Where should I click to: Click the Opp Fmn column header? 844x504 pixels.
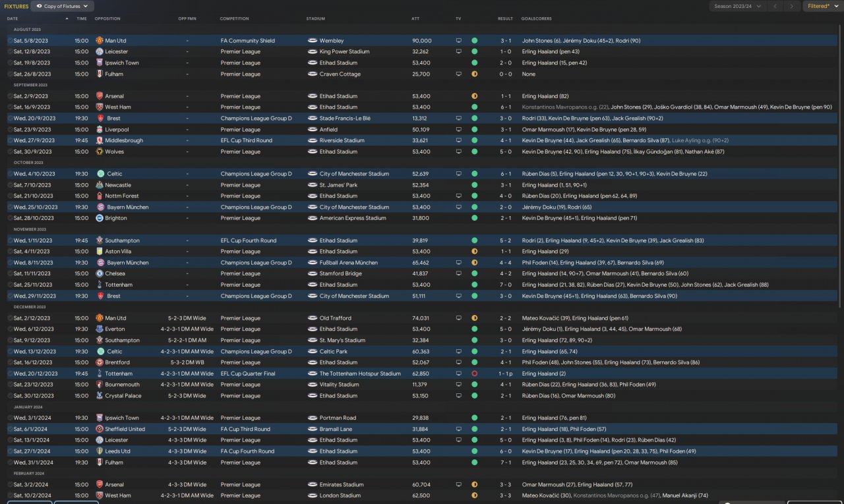coord(187,18)
